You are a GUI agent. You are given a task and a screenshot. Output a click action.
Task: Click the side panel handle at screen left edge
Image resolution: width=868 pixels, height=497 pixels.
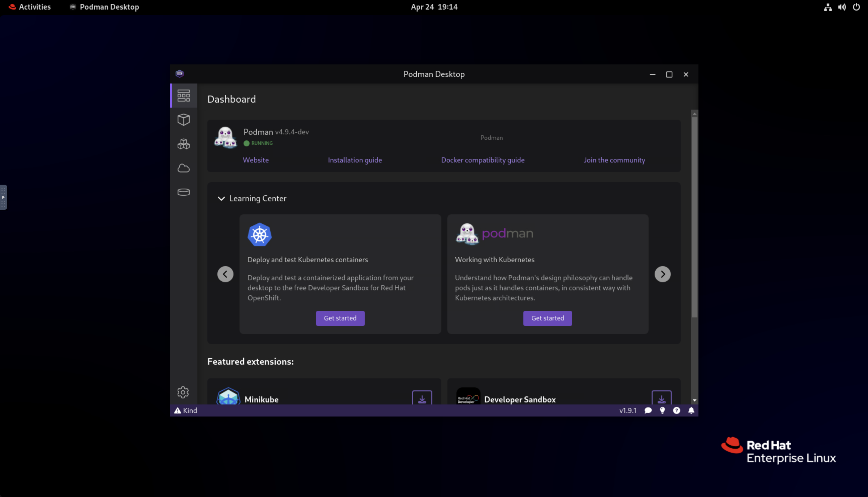[x=4, y=197]
